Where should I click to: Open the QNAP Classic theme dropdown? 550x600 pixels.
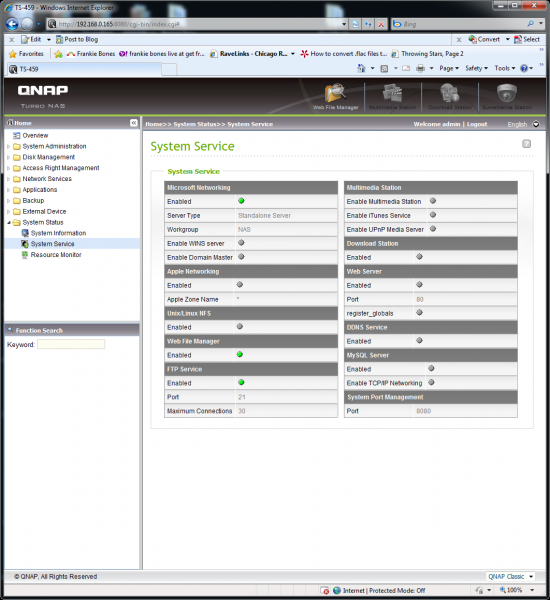point(530,576)
